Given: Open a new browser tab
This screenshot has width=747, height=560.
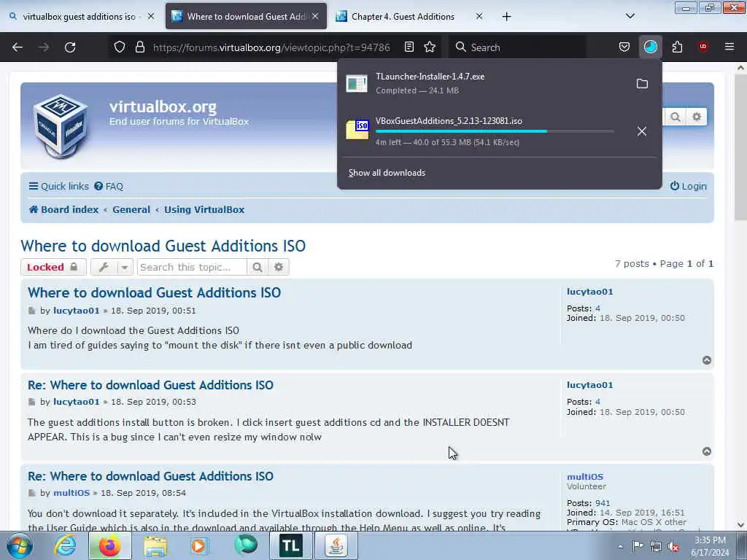Looking at the screenshot, I should coord(506,17).
